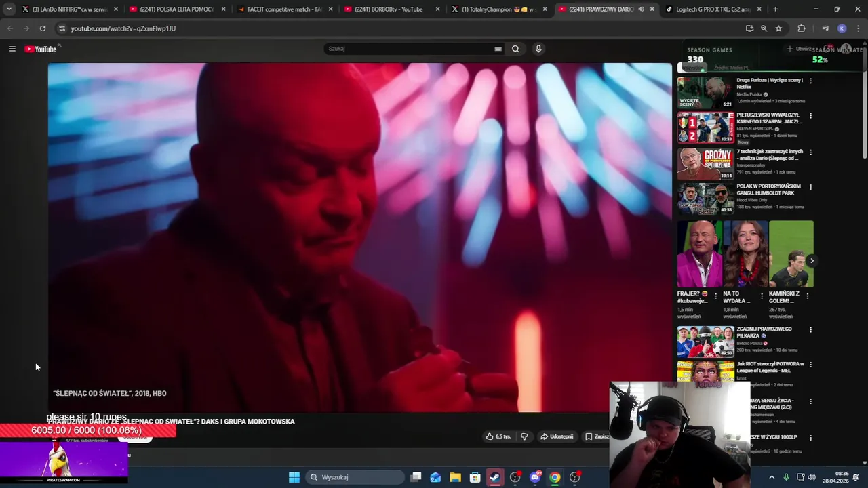The height and width of the screenshot is (488, 868).
Task: Switch to TotalnyChampion X tab
Action: 498,9
